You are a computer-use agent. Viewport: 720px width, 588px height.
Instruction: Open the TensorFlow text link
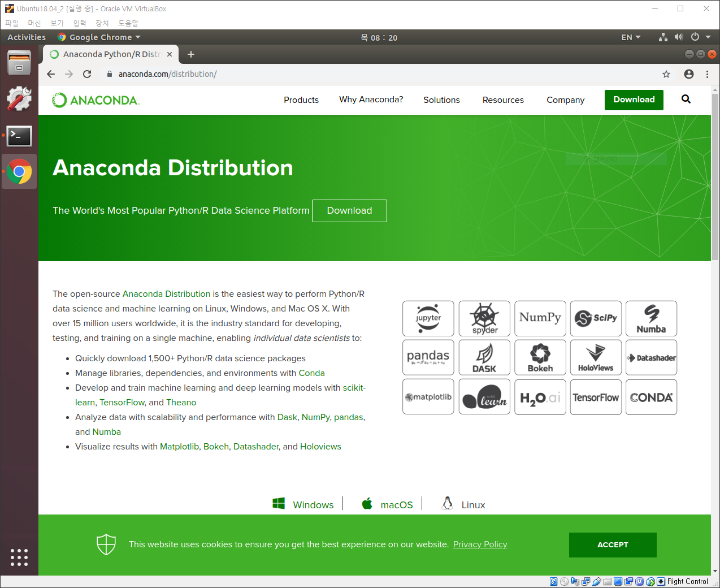[x=122, y=403]
